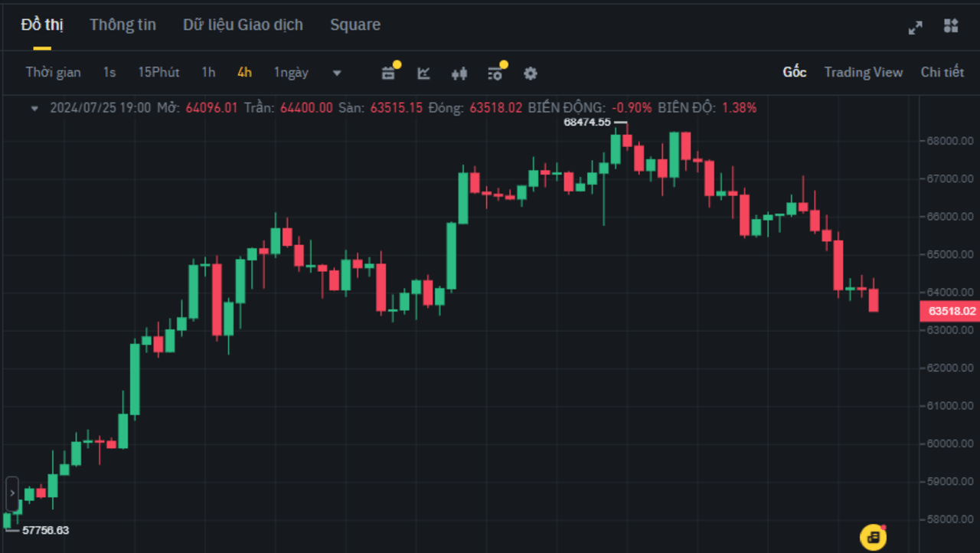Open the calendar date-range icon
Screen dimensions: 980x553
click(x=389, y=73)
